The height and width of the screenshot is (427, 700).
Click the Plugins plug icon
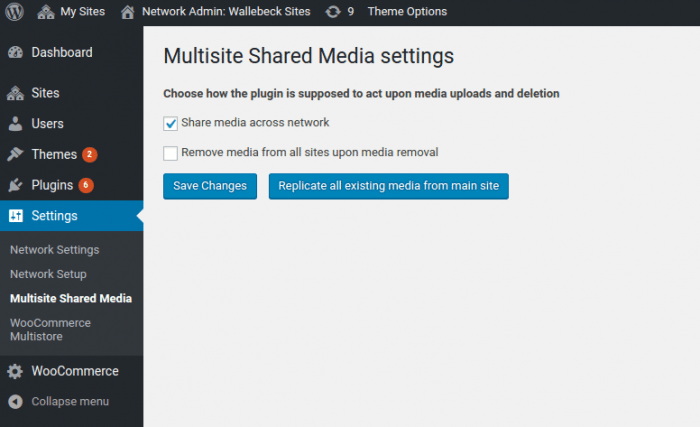[x=15, y=185]
